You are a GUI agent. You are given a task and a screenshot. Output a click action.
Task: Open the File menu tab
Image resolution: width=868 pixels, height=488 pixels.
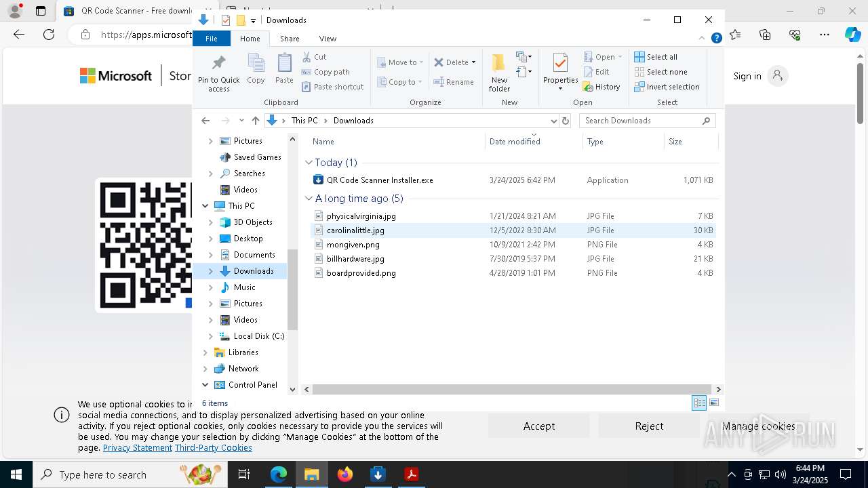[212, 39]
